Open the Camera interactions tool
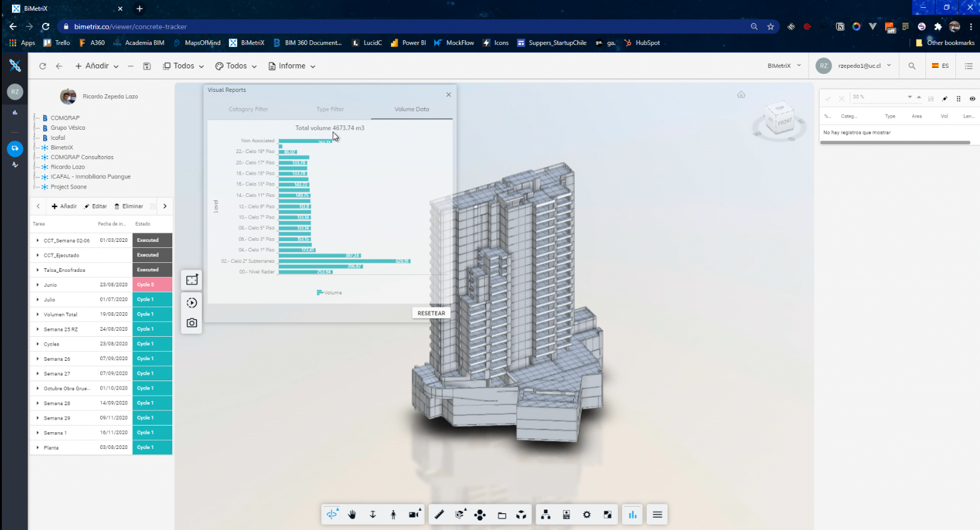Screen dimensions: 980x530 (414, 514)
